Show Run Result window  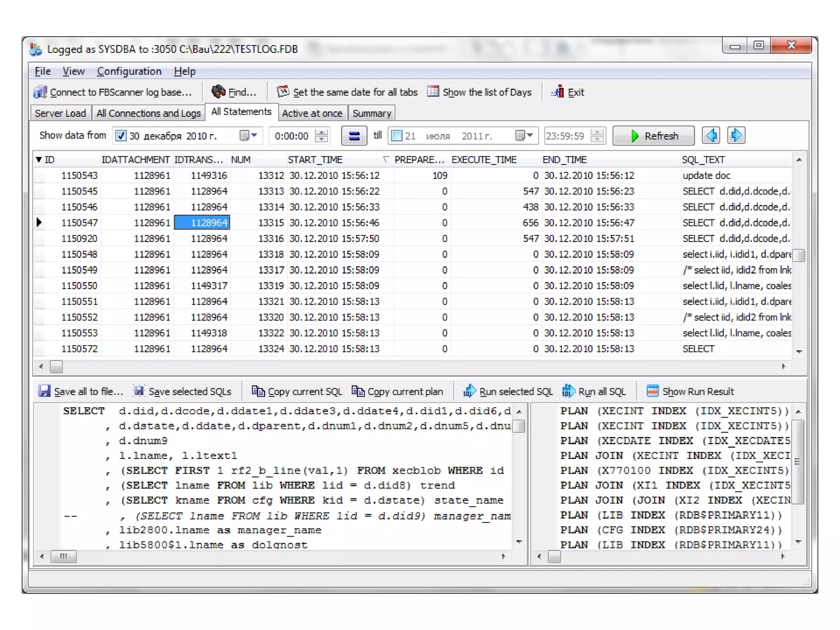690,391
